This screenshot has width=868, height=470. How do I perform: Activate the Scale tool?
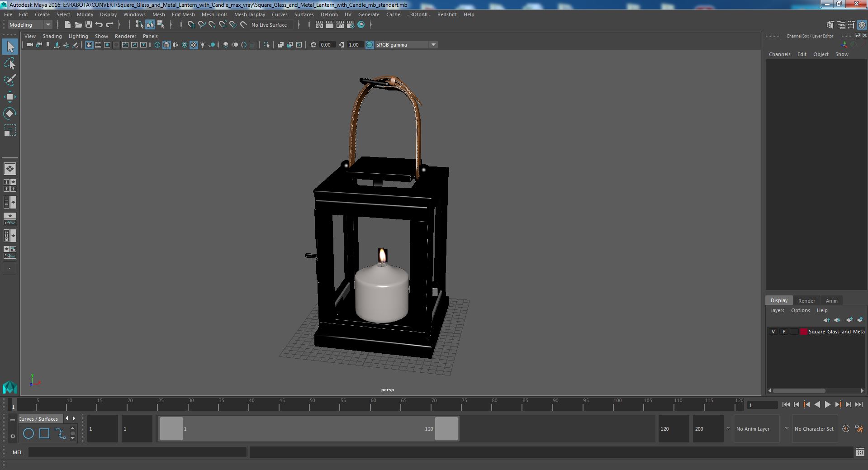click(x=10, y=130)
